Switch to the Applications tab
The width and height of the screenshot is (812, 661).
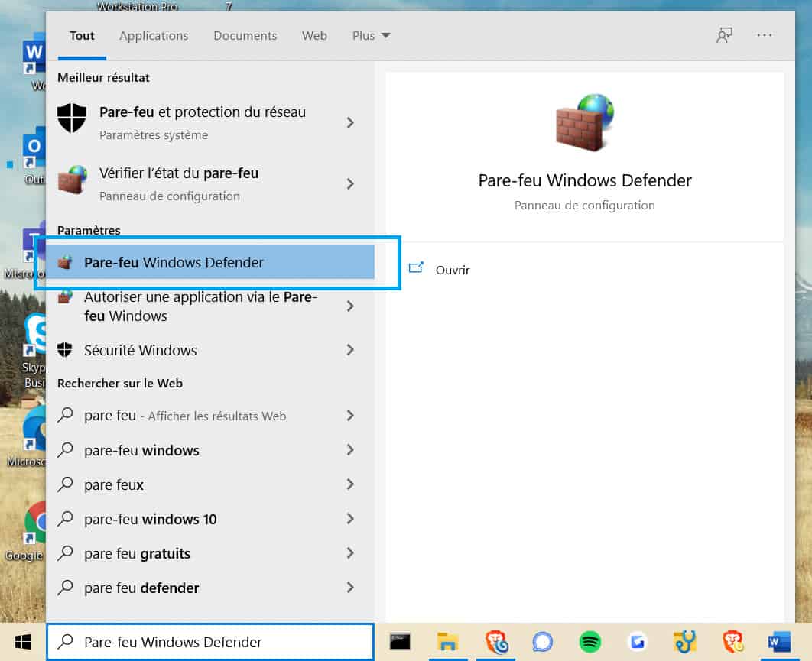coord(154,36)
